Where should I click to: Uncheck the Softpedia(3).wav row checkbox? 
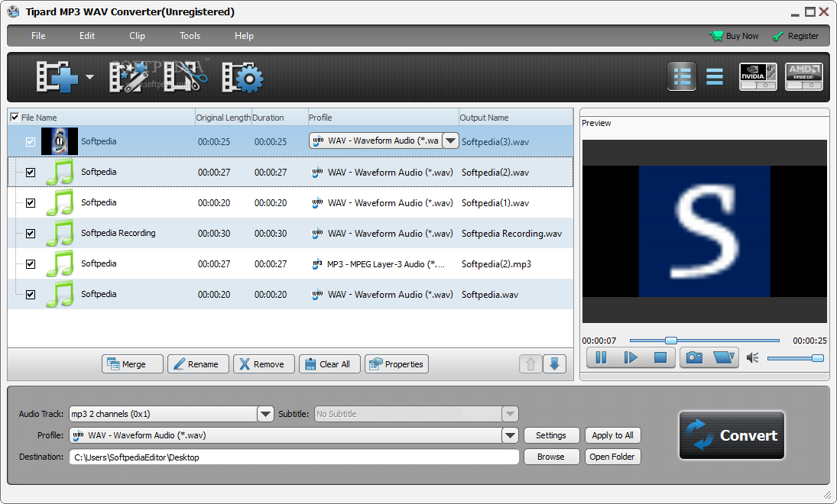click(31, 142)
